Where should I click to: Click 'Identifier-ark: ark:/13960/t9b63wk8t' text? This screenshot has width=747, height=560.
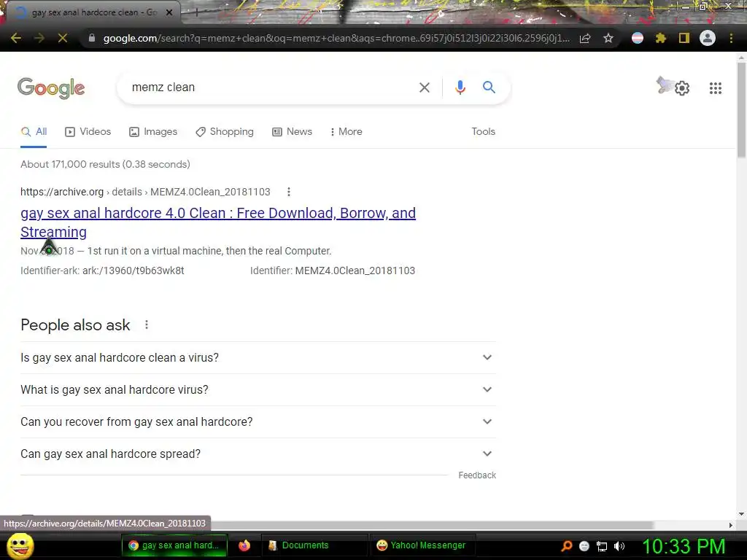pyautogui.click(x=102, y=271)
